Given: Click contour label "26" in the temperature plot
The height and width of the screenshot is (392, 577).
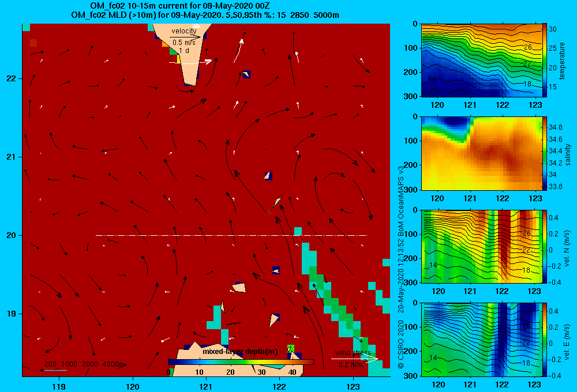Looking at the screenshot, I should click(x=528, y=47).
